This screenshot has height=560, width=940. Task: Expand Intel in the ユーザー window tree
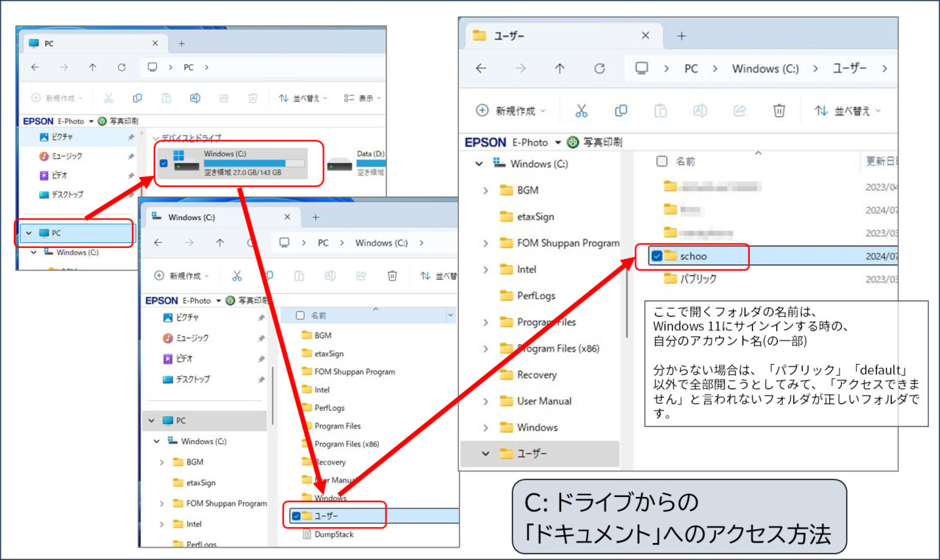[x=485, y=269]
